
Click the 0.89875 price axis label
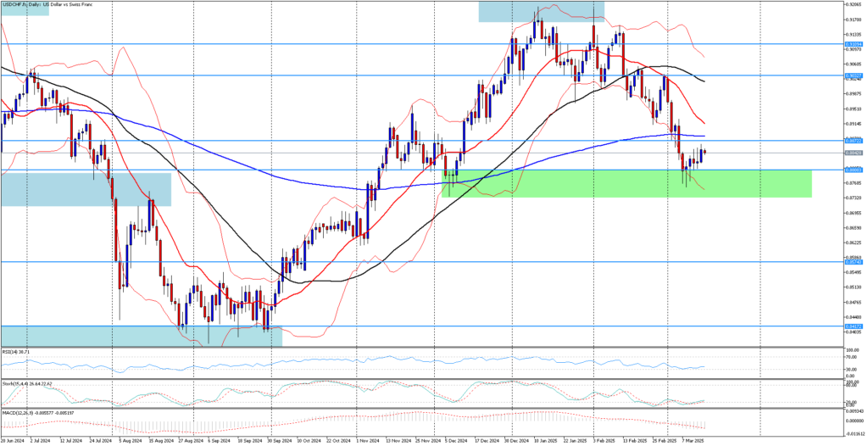[853, 94]
